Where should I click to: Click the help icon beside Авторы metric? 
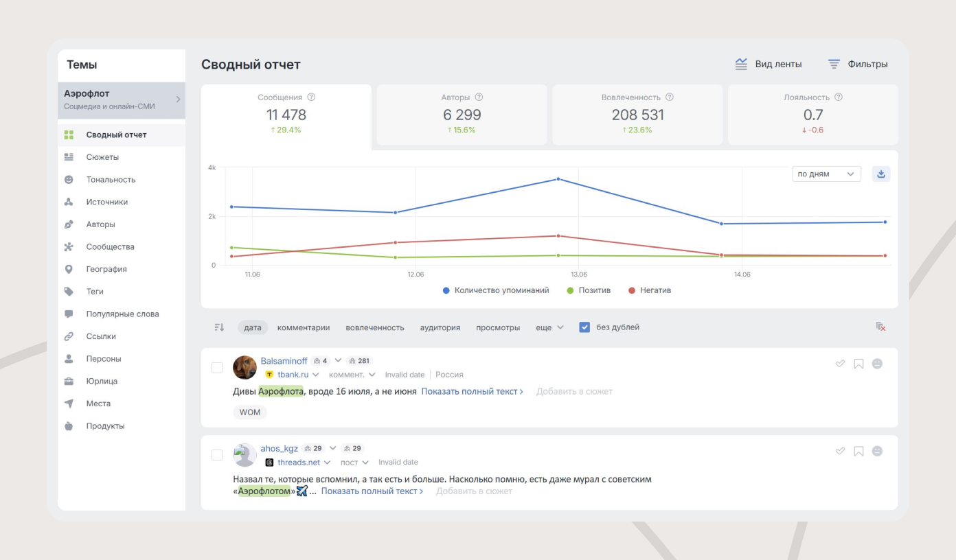pyautogui.click(x=479, y=97)
